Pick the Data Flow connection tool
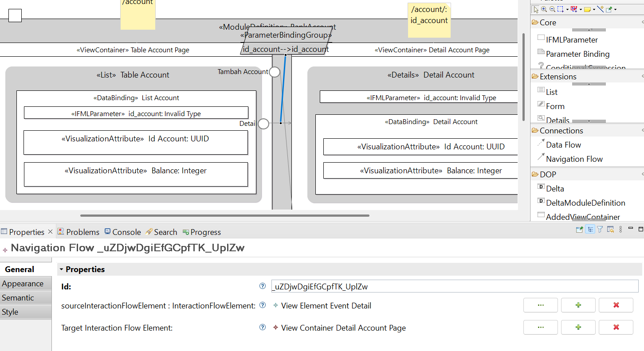 click(559, 144)
